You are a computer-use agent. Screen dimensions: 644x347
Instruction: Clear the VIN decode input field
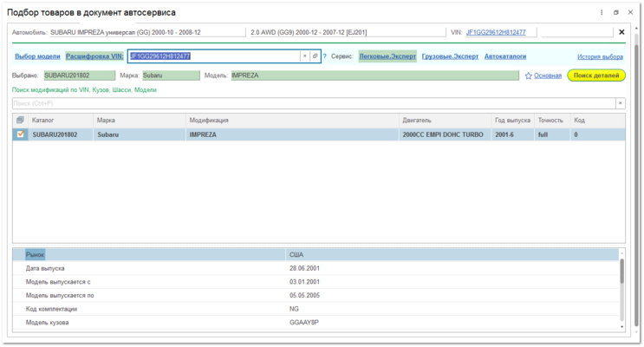point(305,56)
